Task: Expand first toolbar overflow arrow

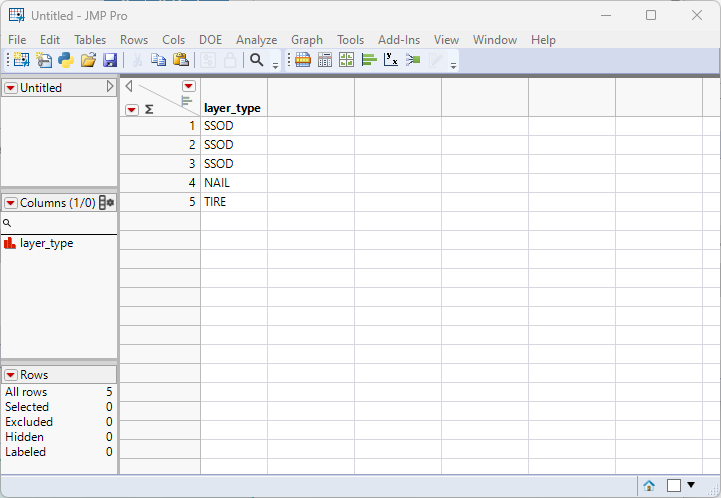Action: (x=275, y=66)
